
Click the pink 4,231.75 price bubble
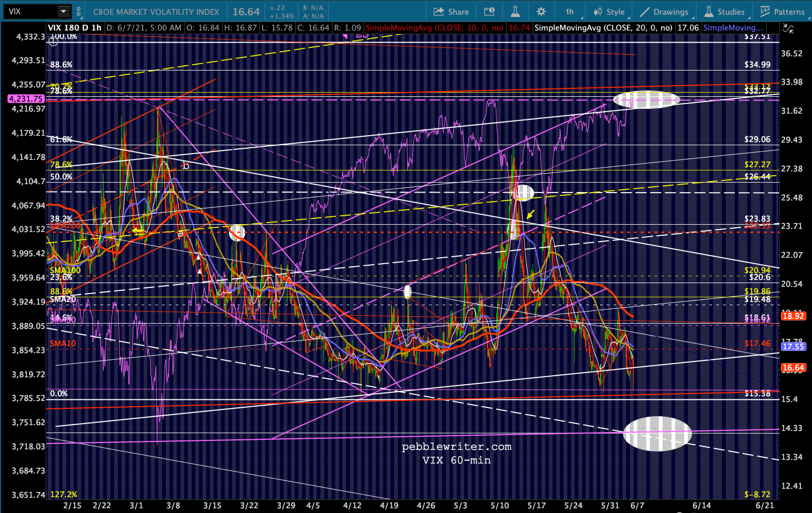click(26, 99)
